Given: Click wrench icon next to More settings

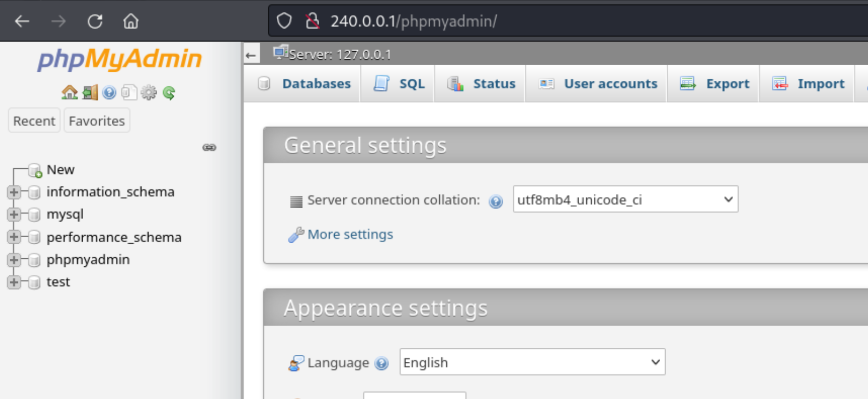Looking at the screenshot, I should (x=296, y=235).
